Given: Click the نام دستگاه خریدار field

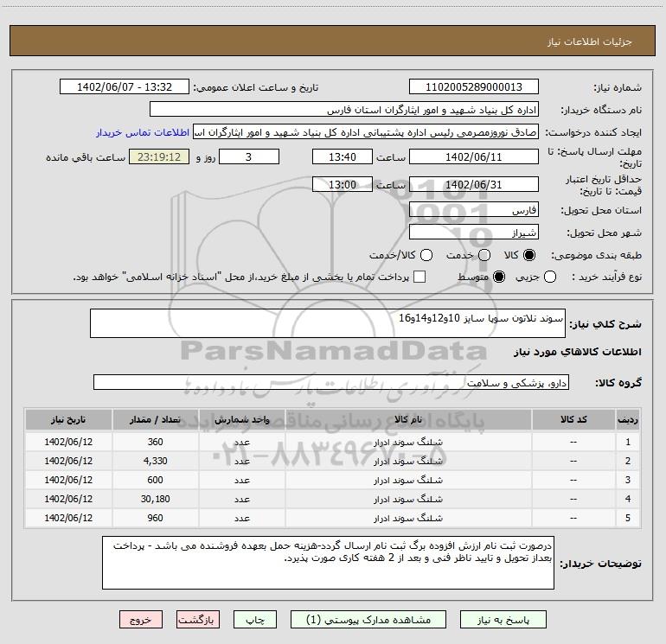Looking at the screenshot, I should [344, 110].
